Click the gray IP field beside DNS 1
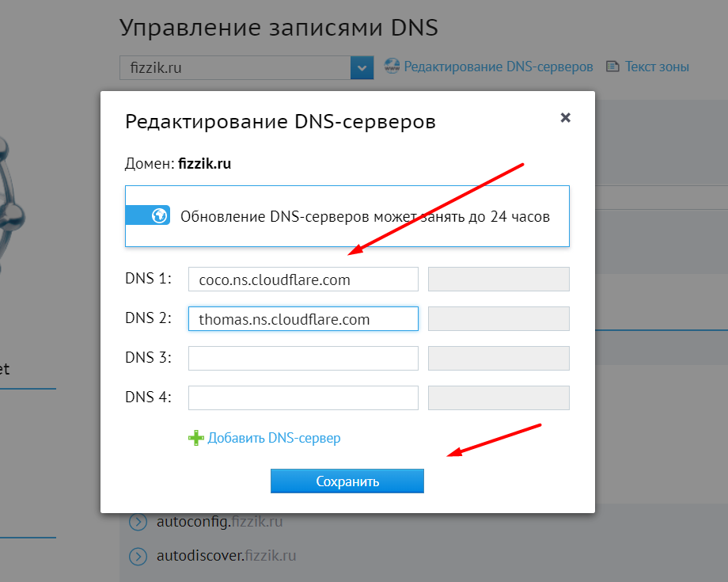 tap(499, 280)
